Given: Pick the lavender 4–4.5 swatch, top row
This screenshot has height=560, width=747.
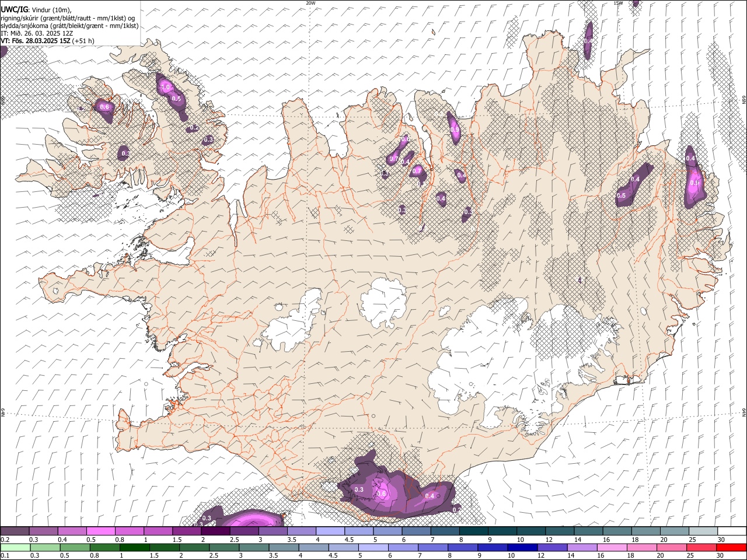Looking at the screenshot, I should click(330, 531).
